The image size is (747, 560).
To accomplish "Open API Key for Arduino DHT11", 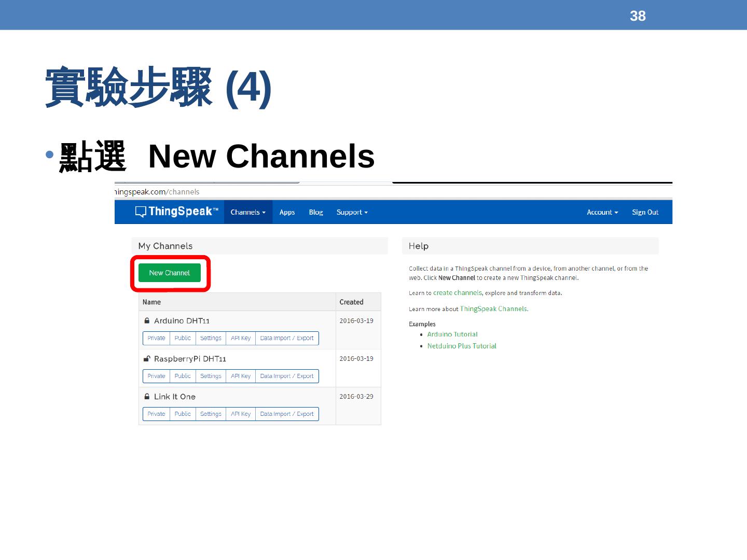I will tap(241, 338).
